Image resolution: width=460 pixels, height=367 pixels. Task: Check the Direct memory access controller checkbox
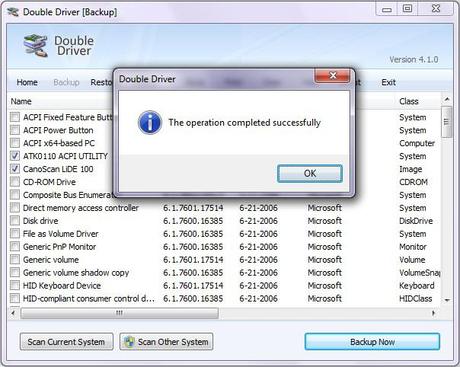(15, 208)
